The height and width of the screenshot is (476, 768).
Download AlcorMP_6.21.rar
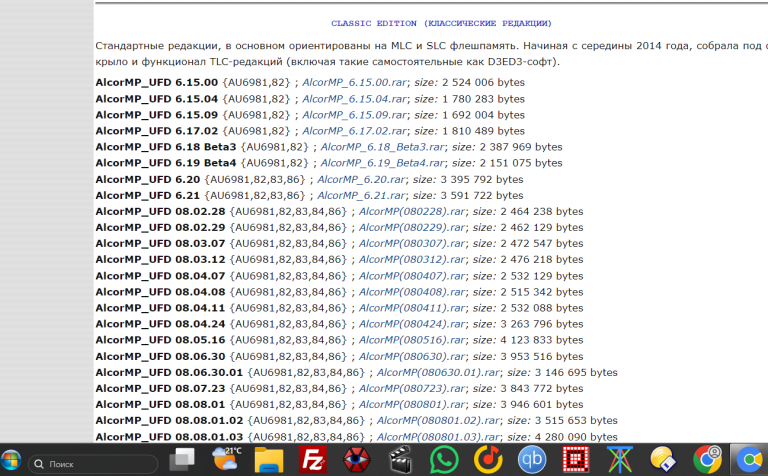[x=361, y=195]
